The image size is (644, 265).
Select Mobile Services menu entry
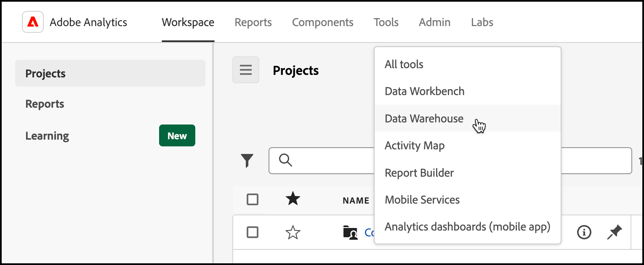tap(468, 199)
